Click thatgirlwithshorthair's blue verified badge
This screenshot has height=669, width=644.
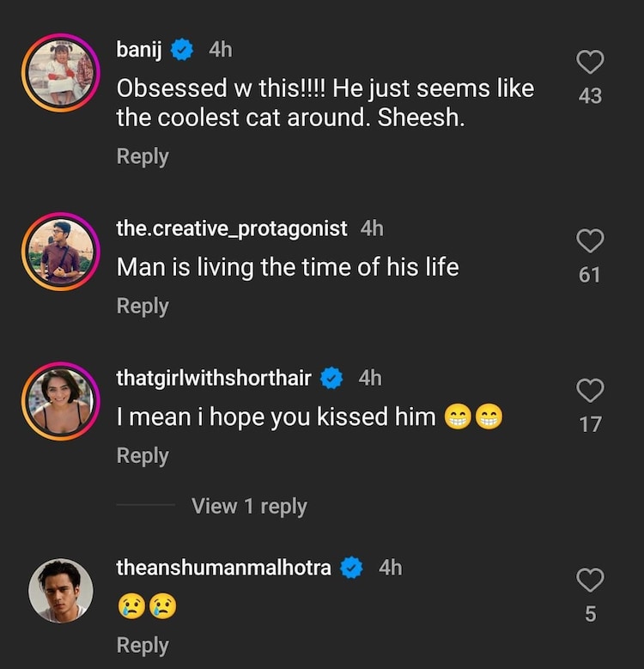coord(331,378)
